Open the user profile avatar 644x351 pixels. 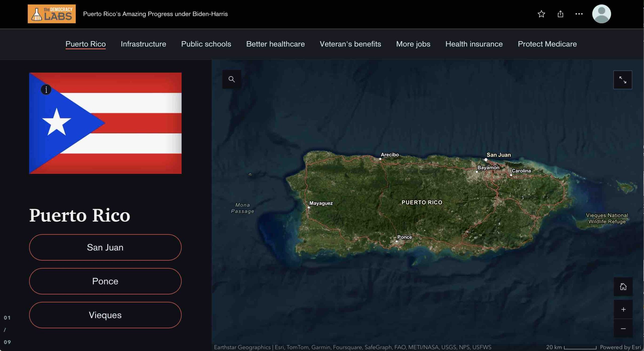pyautogui.click(x=601, y=14)
